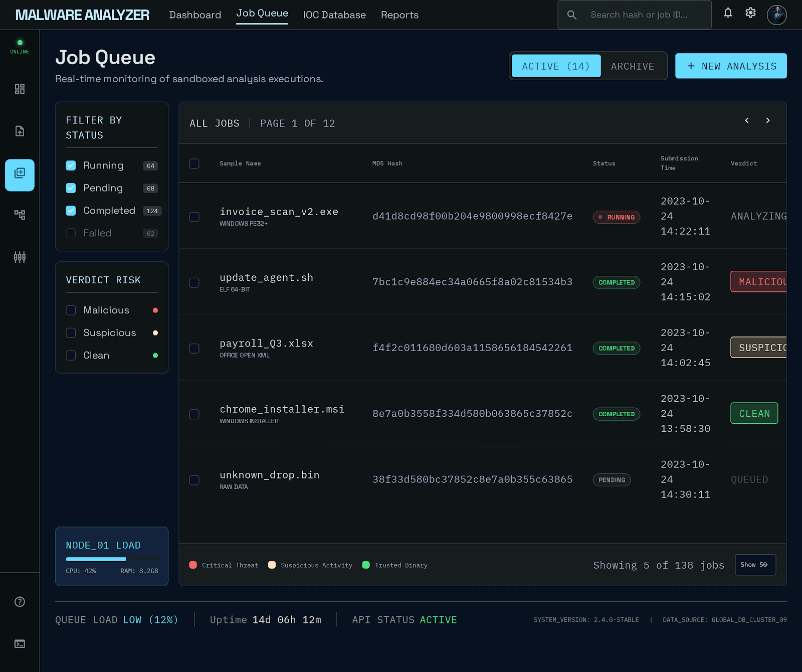This screenshot has height=672, width=802.
Task: Open the Reports nav item
Action: (399, 15)
